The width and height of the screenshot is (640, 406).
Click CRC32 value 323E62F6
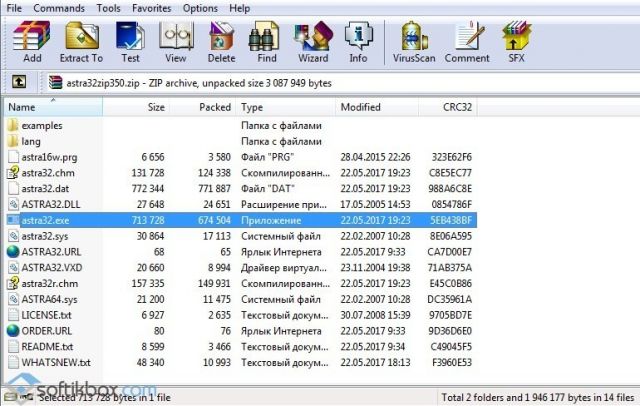451,157
